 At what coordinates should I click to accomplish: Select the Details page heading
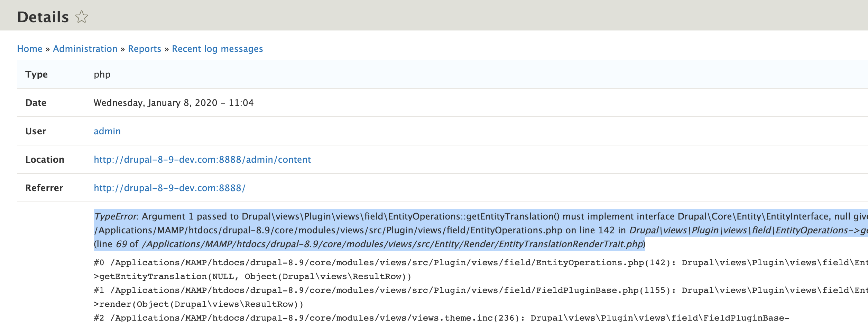(43, 17)
